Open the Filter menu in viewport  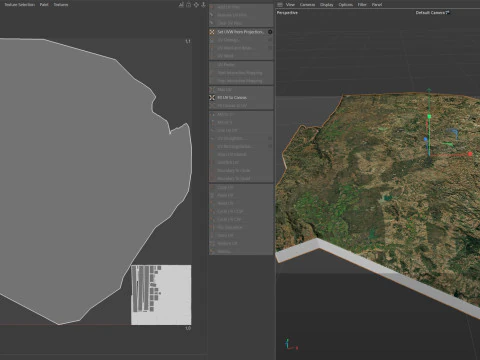tap(362, 5)
